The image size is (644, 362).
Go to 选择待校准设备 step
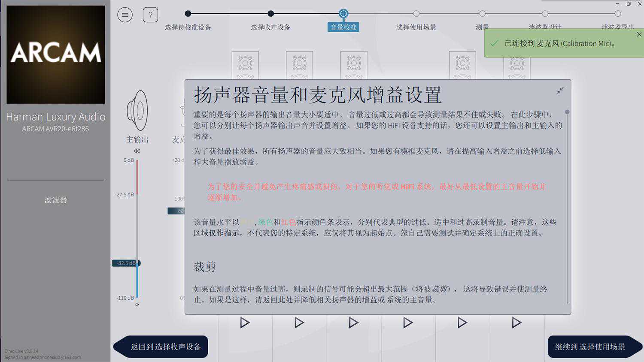click(x=188, y=14)
